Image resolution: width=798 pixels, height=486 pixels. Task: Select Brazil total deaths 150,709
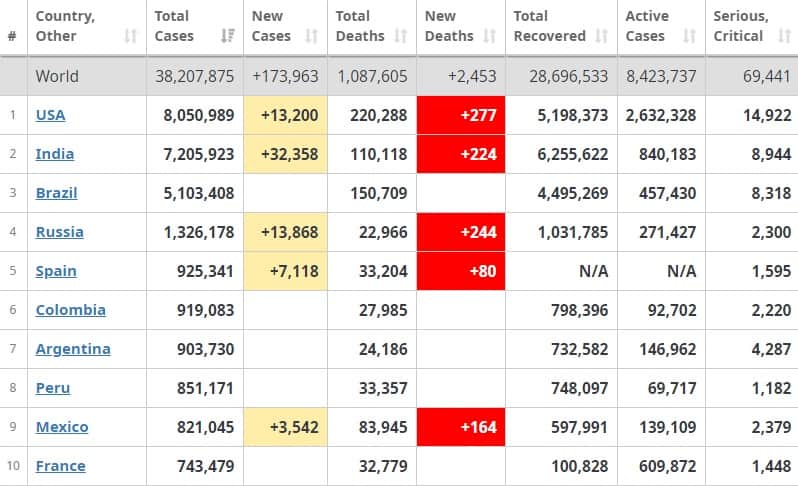[x=379, y=193]
